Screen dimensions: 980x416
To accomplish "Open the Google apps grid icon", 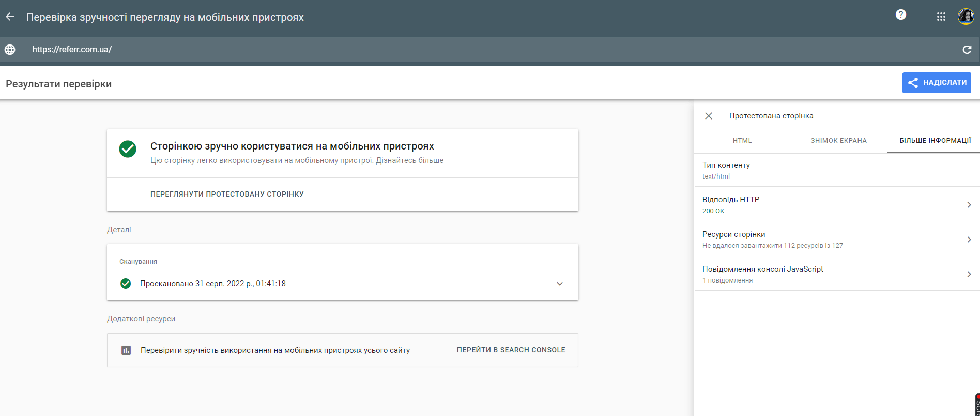I will coord(941,17).
